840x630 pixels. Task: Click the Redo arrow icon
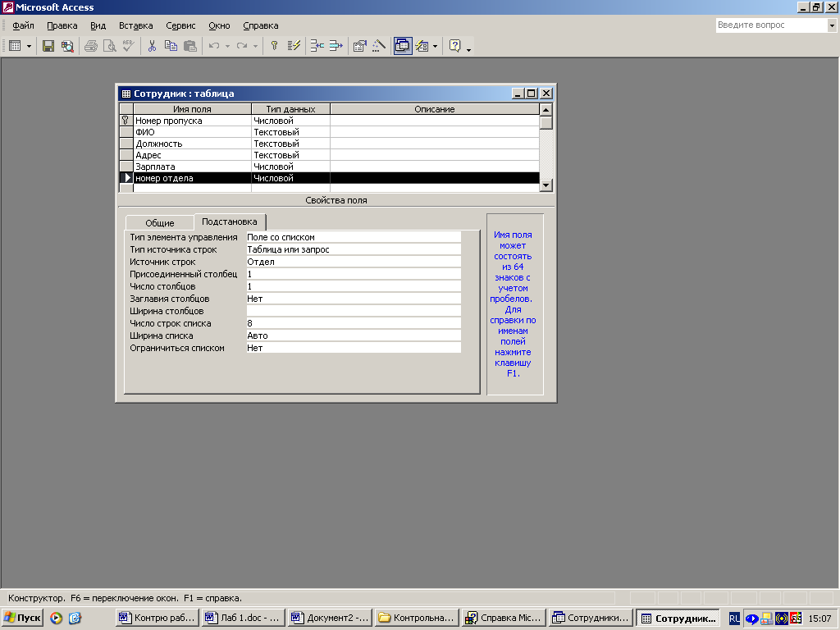242,46
